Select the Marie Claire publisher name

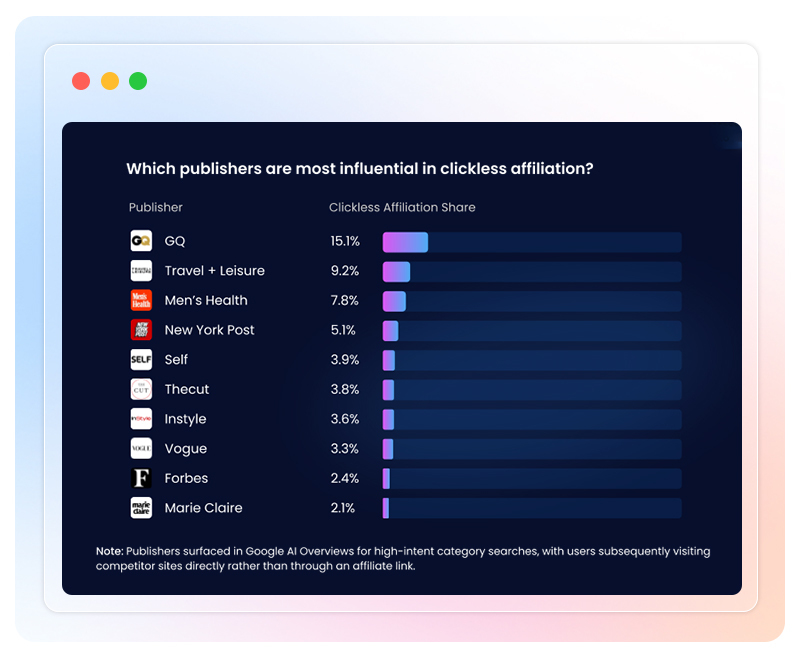click(x=203, y=508)
